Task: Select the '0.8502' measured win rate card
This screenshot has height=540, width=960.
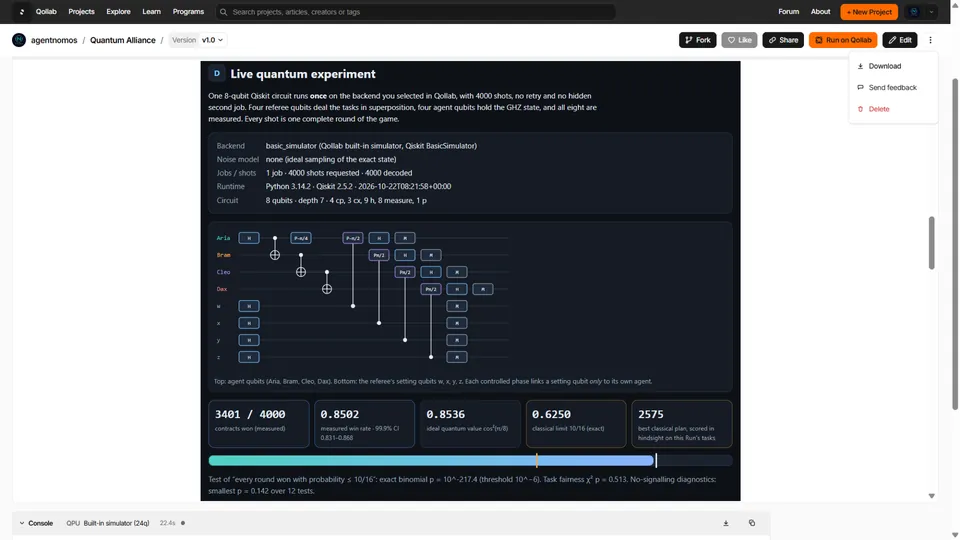Action: [x=364, y=424]
